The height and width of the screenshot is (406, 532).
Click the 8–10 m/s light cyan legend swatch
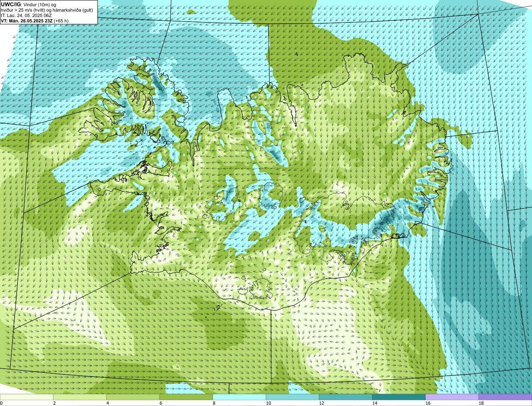coord(239,397)
